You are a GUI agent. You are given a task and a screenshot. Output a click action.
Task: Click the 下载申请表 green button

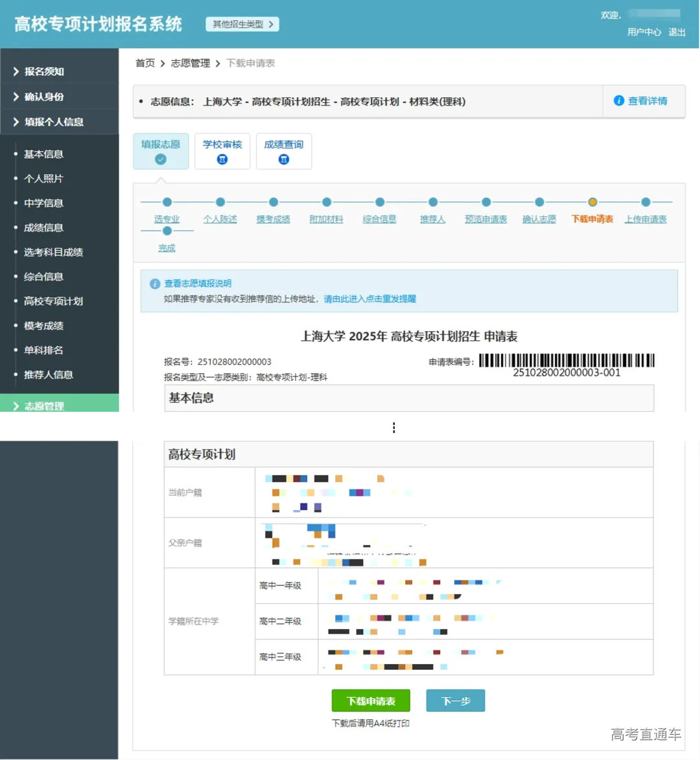tap(371, 700)
